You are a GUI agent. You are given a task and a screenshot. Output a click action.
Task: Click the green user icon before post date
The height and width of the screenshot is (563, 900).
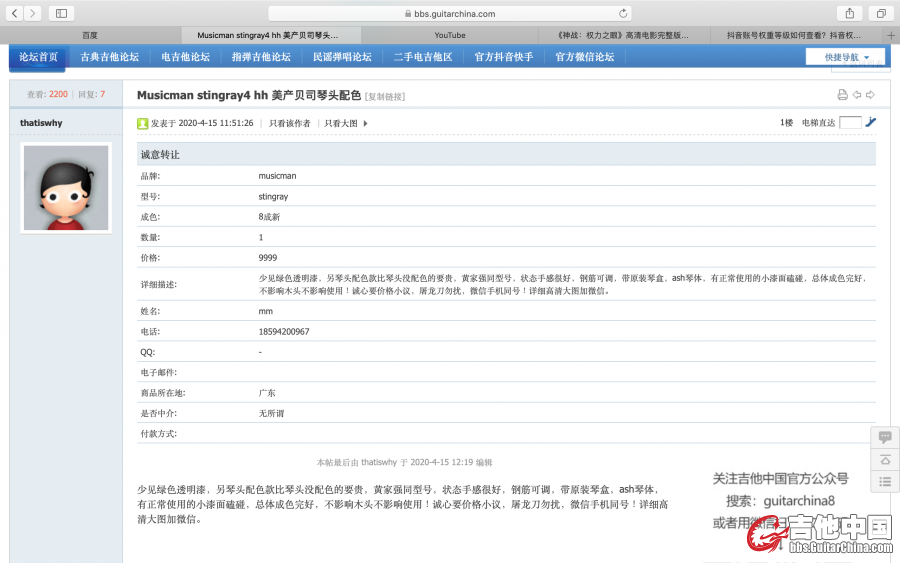[x=142, y=123]
